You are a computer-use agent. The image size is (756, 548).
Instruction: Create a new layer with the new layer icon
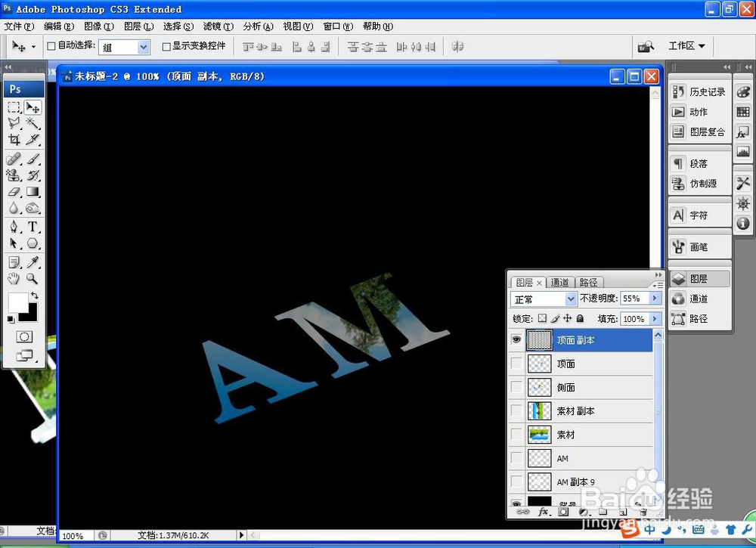click(x=621, y=511)
